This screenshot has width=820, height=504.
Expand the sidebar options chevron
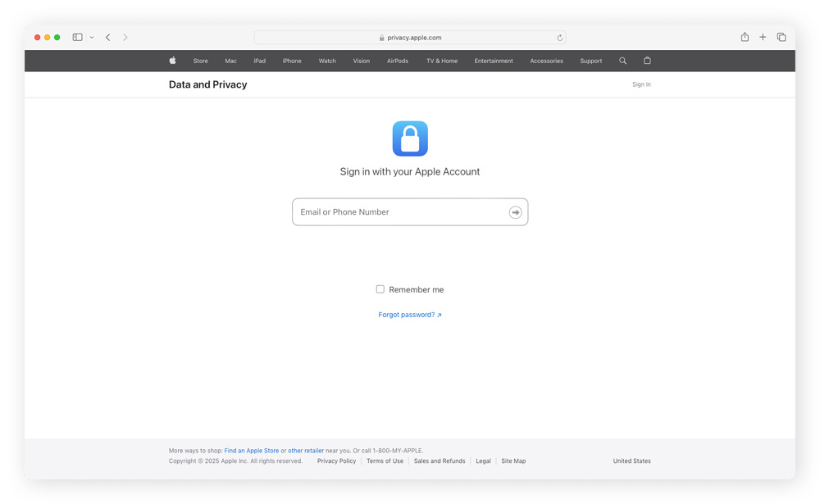92,38
